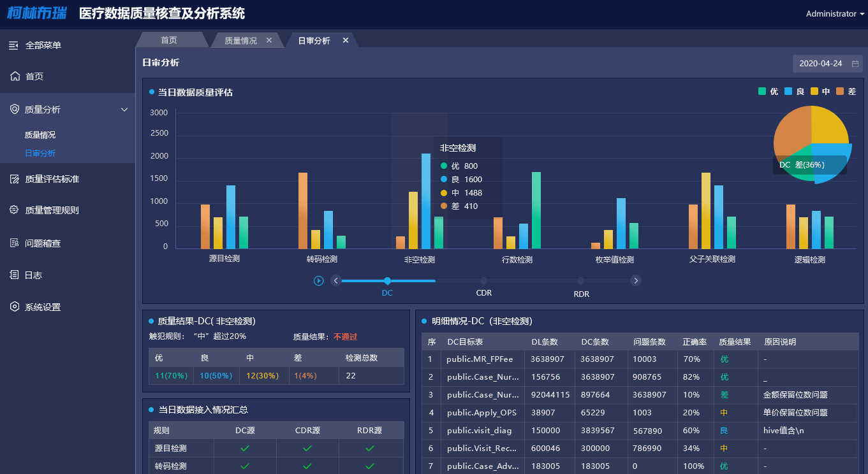The width and height of the screenshot is (868, 474).
Task: Select RDR timeline point
Action: pyautogui.click(x=580, y=281)
